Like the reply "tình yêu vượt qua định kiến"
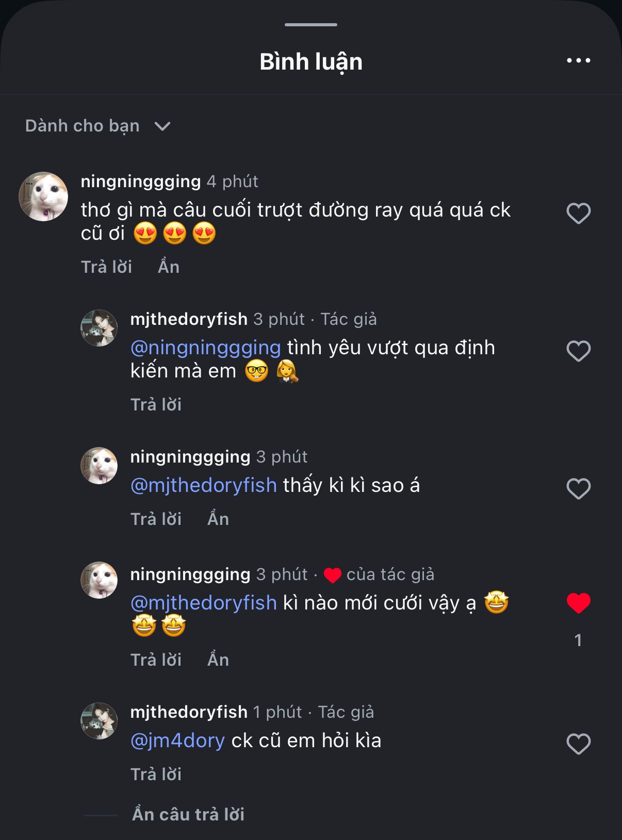This screenshot has width=622, height=840. (x=578, y=352)
